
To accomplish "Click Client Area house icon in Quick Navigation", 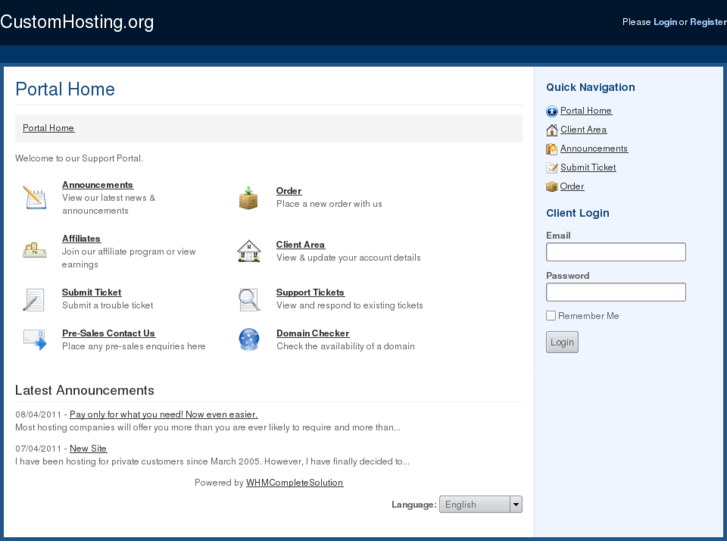I will 552,130.
